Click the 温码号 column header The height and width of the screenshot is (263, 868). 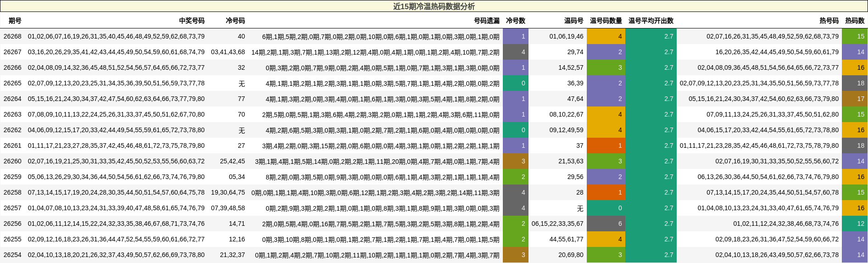coord(574,21)
